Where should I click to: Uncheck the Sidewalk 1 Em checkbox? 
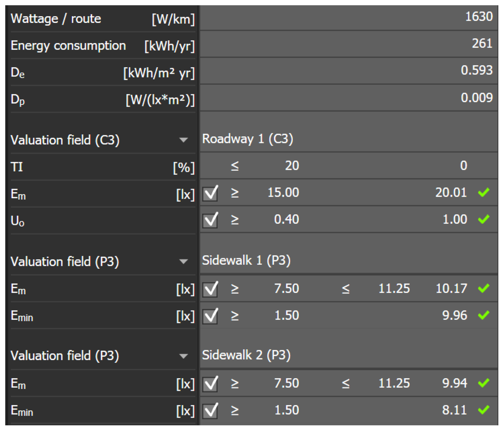pos(210,289)
